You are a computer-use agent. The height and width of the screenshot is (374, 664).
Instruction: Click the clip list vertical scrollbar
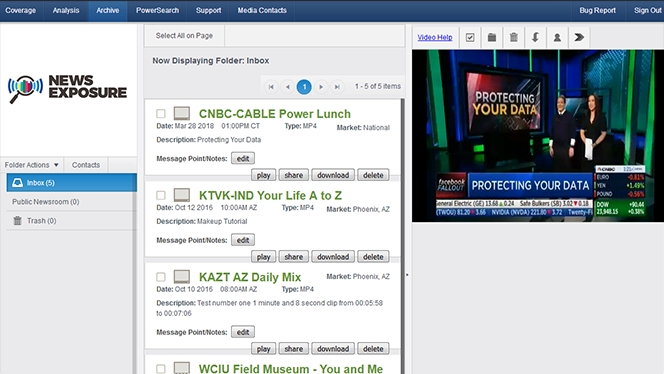pos(402,236)
